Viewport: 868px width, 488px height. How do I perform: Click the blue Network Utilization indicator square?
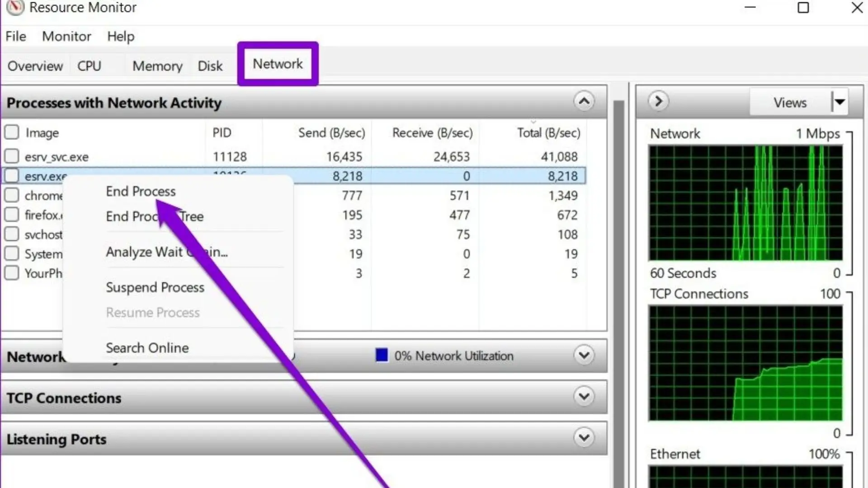382,355
